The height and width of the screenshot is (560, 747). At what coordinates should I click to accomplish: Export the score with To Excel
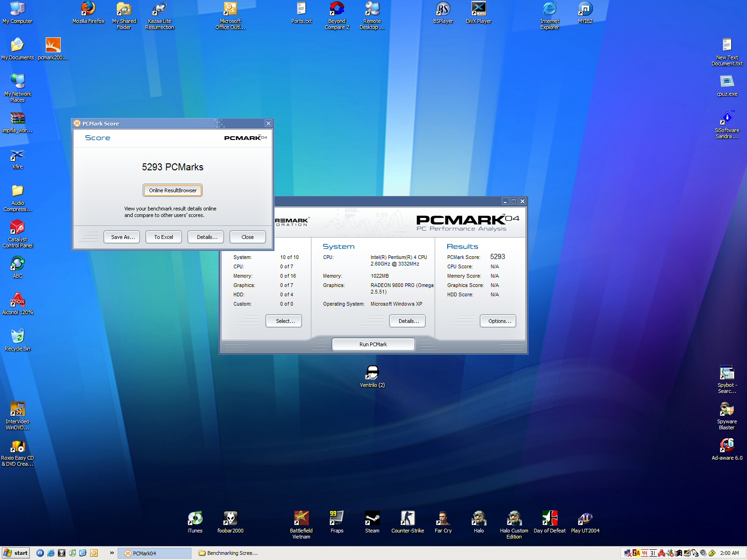point(164,237)
